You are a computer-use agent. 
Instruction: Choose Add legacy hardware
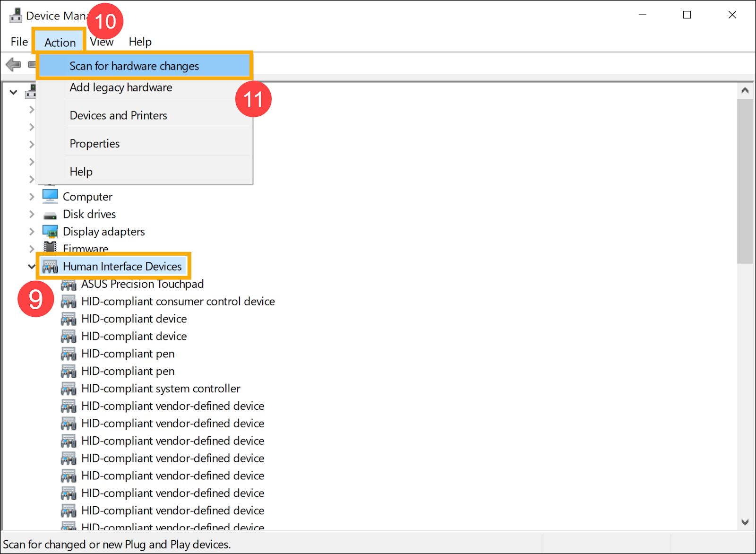pos(144,87)
